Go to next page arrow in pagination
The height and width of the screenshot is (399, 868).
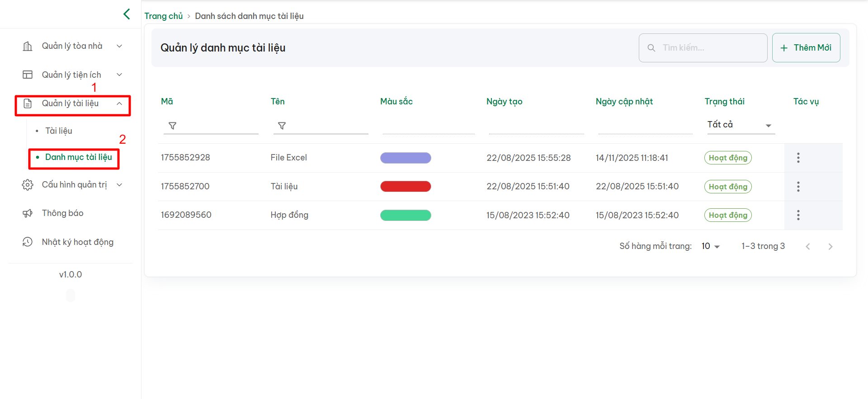pos(830,246)
